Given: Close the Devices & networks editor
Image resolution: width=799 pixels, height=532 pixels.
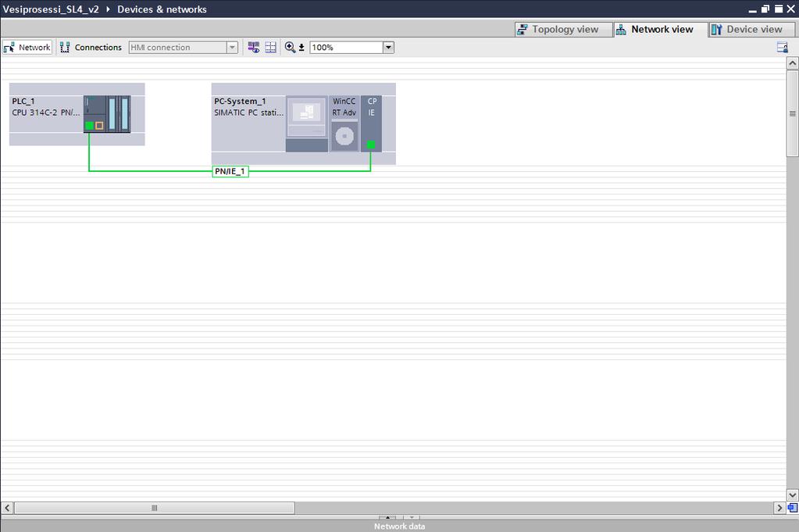Looking at the screenshot, I should (x=791, y=9).
